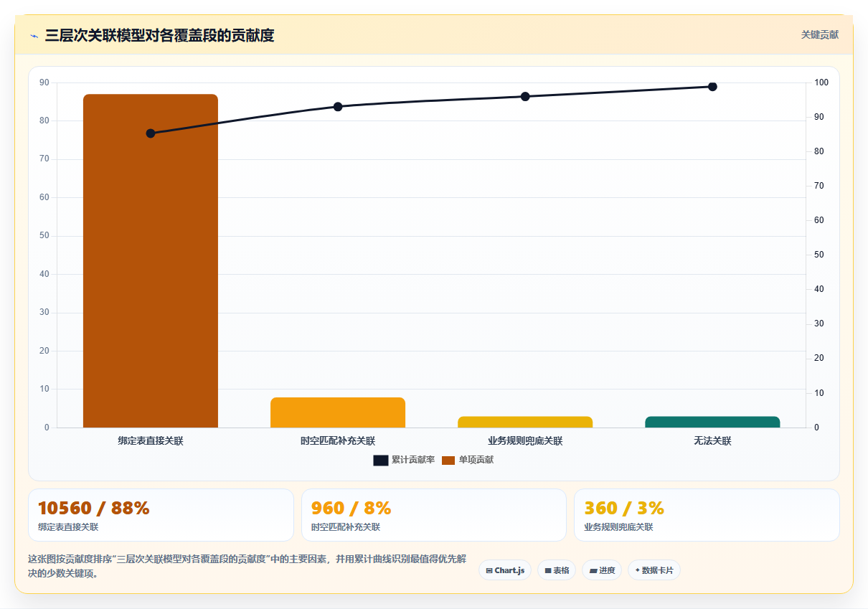868x609 pixels.
Task: Select the 业务规则兜底关联 yellow bar
Action: 525,422
